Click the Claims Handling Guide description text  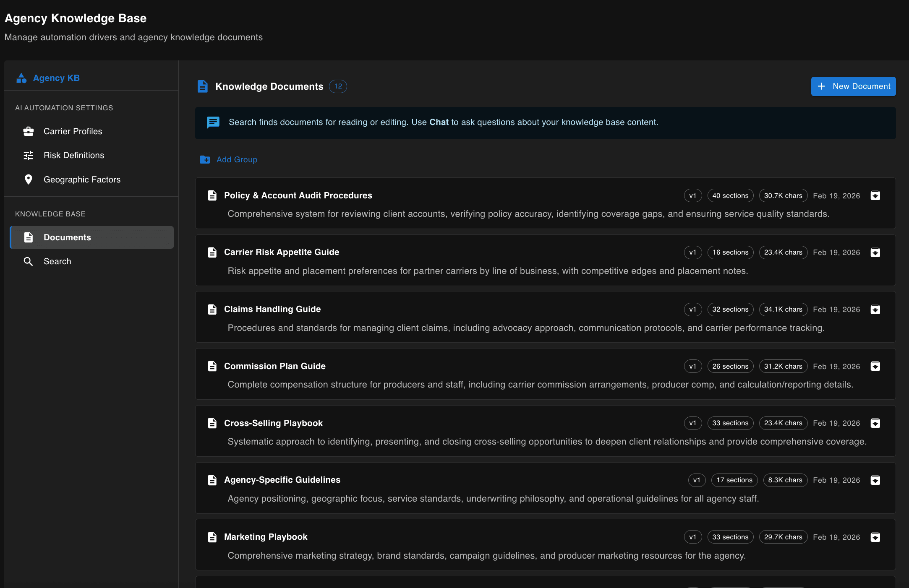click(x=526, y=328)
